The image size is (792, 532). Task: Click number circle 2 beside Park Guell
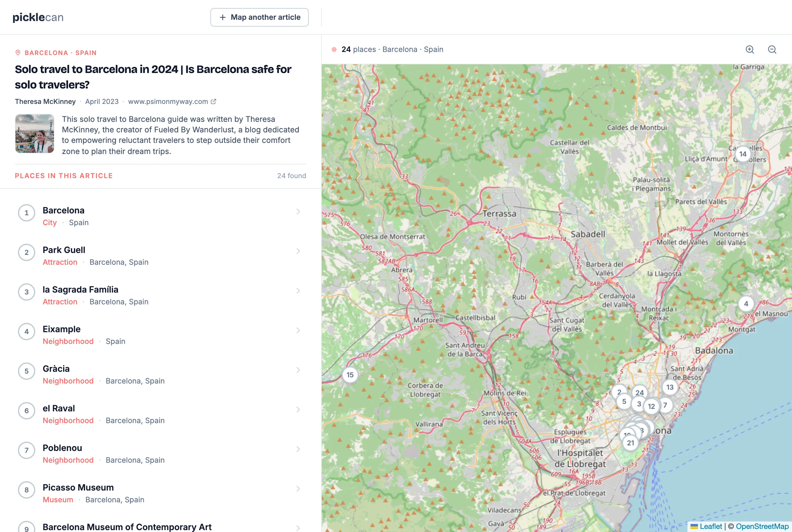(27, 252)
